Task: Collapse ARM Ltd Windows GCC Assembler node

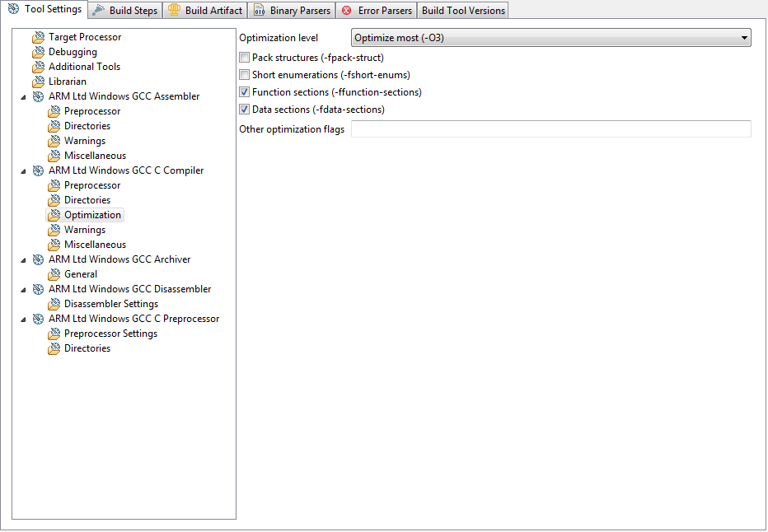Action: pos(23,97)
